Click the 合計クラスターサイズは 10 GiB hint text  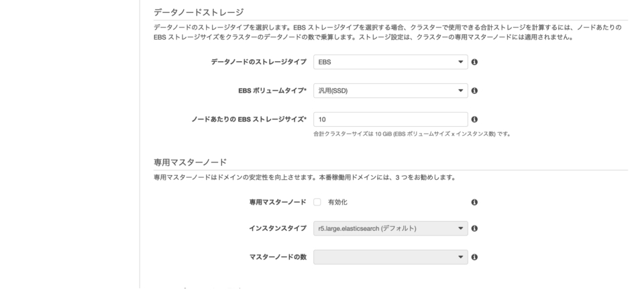[x=411, y=134]
